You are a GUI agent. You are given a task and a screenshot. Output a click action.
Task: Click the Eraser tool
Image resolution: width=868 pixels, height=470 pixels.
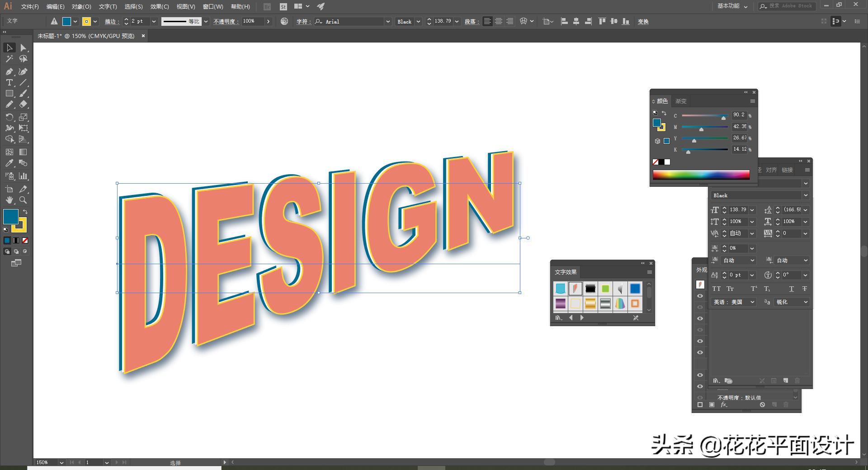[x=23, y=104]
